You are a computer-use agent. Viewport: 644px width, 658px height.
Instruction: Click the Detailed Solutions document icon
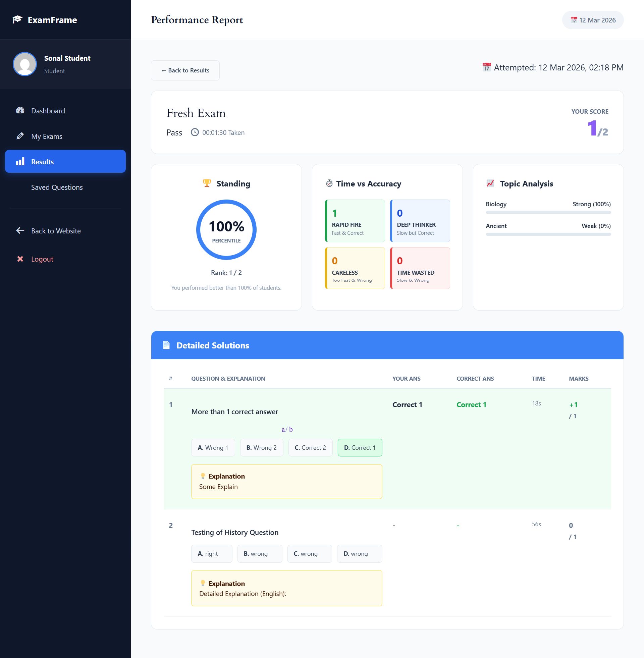[166, 345]
